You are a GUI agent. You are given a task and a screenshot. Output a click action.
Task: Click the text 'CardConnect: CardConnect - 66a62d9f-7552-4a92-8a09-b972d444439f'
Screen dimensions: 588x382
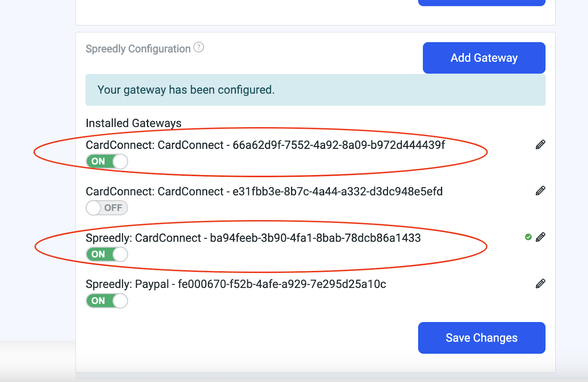pos(265,145)
